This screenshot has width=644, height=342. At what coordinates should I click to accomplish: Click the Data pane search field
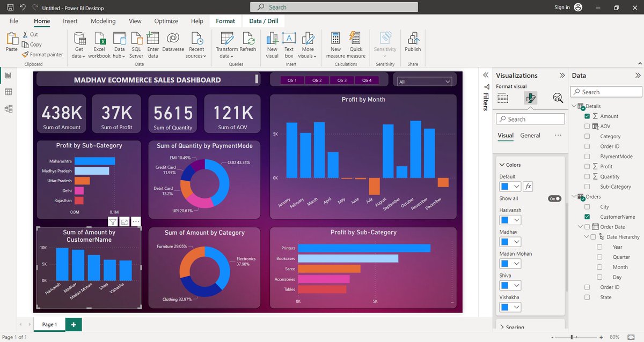(606, 92)
